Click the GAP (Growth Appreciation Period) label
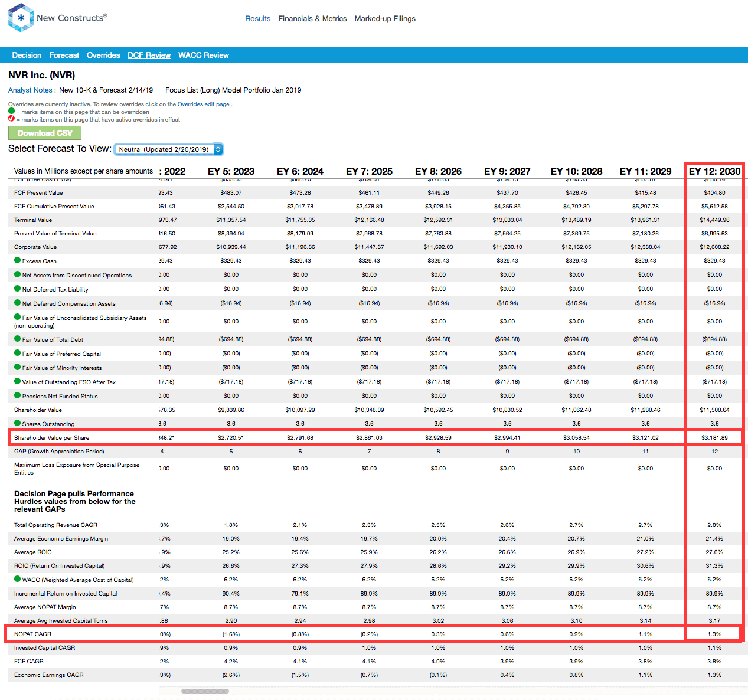This screenshot has height=700, width=748. point(59,451)
